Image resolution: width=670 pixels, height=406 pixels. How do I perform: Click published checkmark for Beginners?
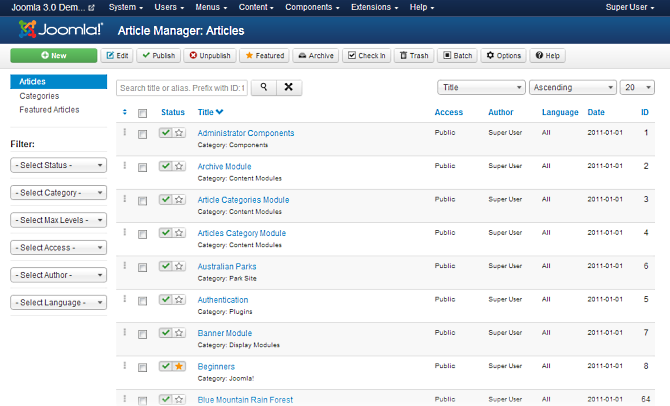point(166,366)
